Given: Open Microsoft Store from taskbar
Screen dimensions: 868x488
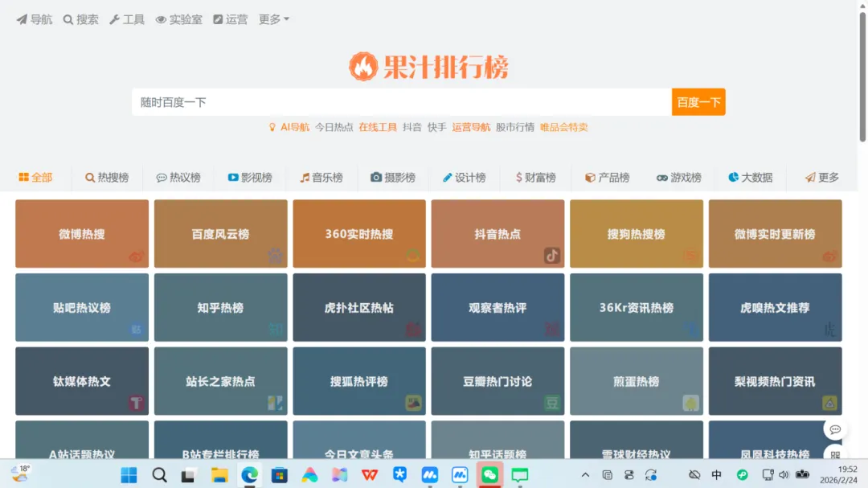Looking at the screenshot, I should (x=280, y=474).
